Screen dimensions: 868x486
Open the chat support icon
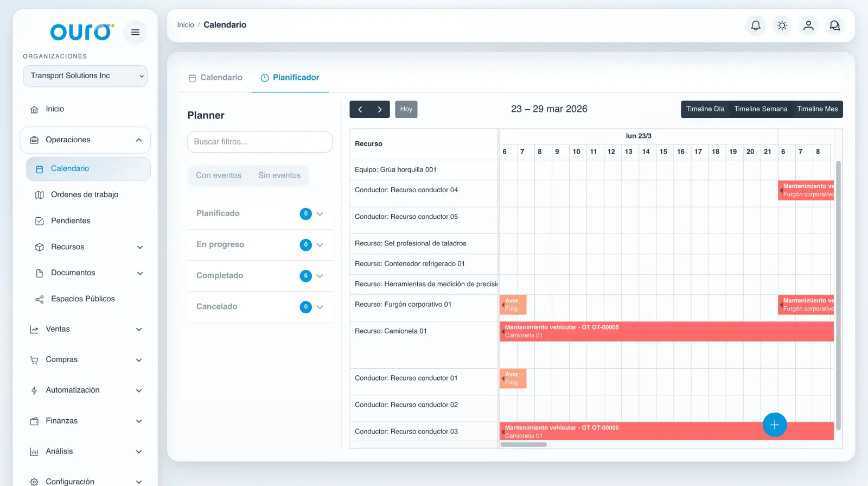click(835, 25)
